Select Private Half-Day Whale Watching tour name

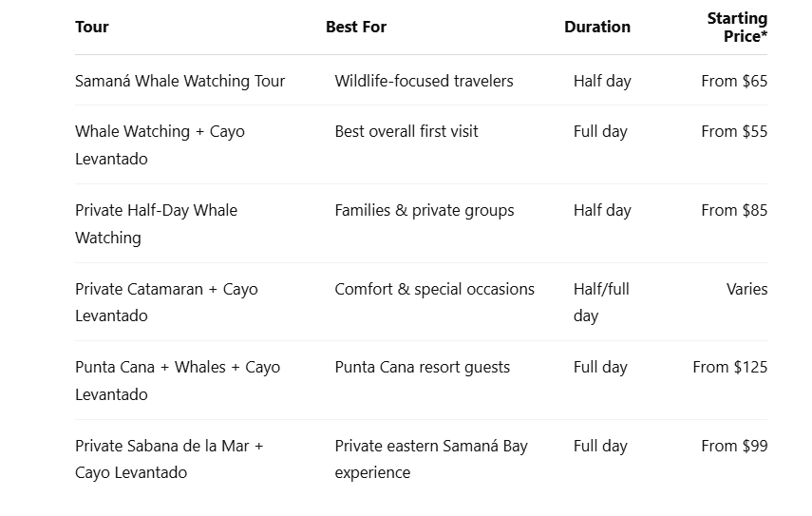coord(156,224)
